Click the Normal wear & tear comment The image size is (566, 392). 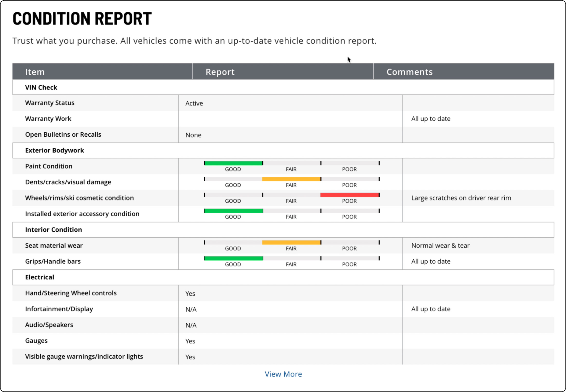click(440, 245)
